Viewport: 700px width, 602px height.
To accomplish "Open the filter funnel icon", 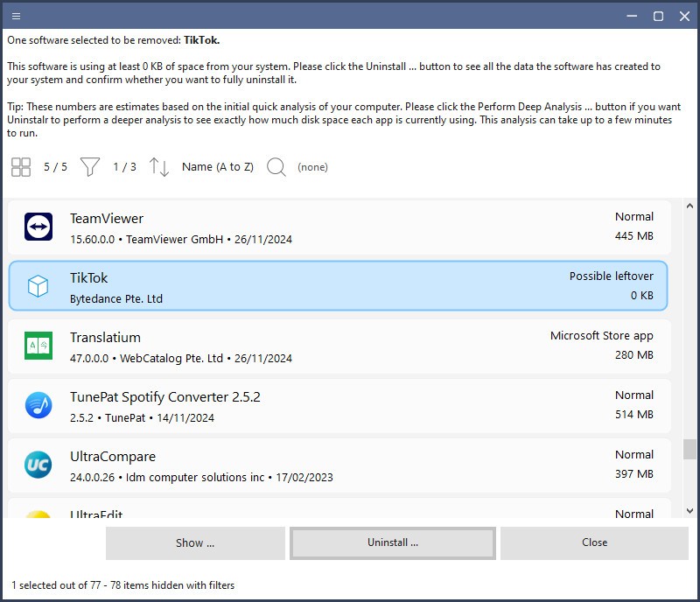I will 90,167.
